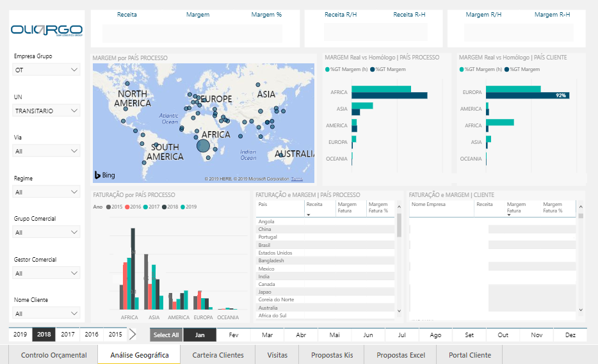The height and width of the screenshot is (364, 598).
Task: Open the Nome Cliente dropdown
Action: 47,313
